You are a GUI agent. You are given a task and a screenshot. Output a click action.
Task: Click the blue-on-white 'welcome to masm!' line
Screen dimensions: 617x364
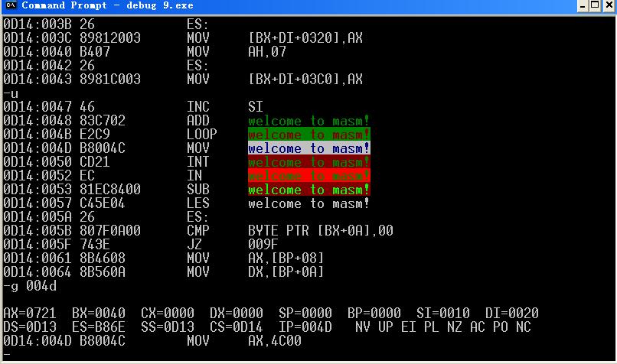point(309,148)
